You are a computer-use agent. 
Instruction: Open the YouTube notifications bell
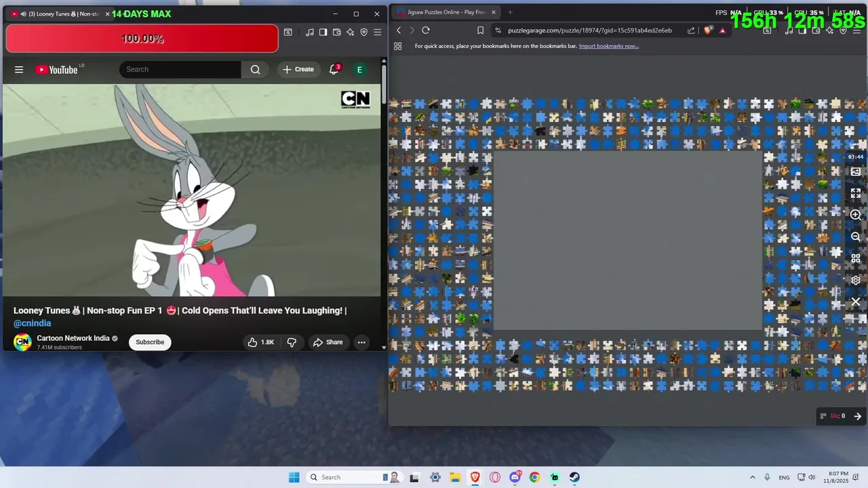point(334,69)
